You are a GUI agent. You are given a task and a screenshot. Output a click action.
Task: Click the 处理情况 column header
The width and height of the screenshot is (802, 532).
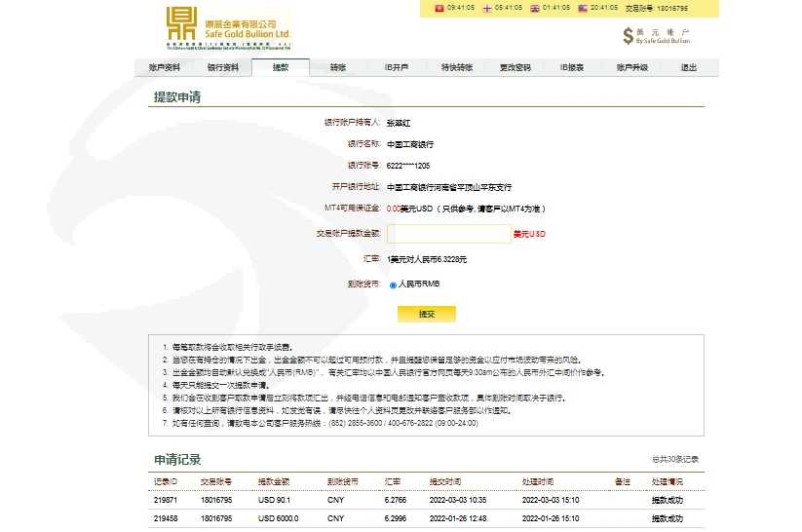tap(667, 482)
